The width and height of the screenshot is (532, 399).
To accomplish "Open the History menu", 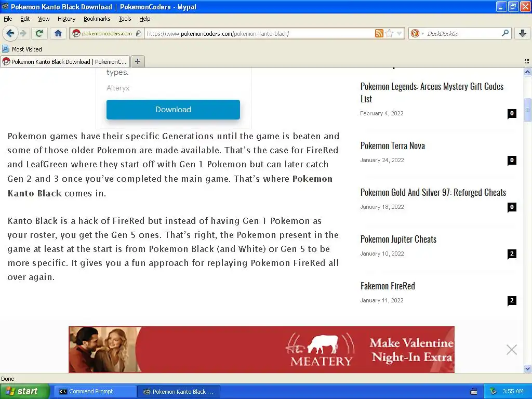I will [66, 19].
